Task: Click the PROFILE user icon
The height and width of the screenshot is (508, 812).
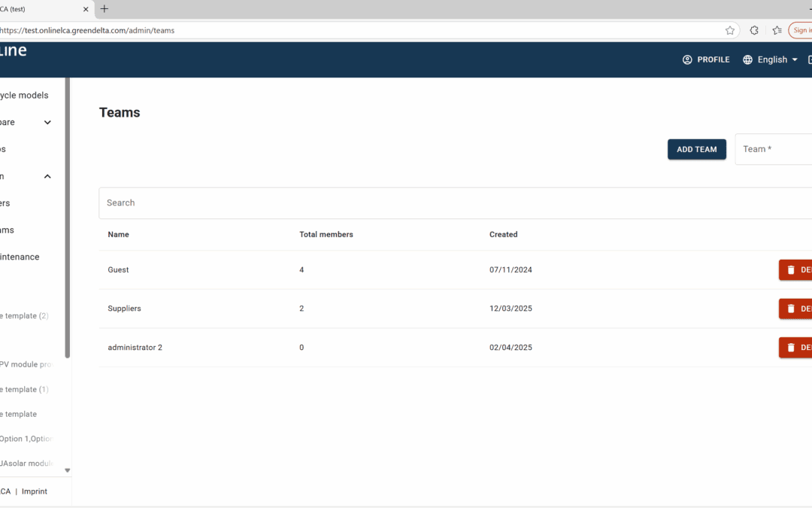Action: 687,59
